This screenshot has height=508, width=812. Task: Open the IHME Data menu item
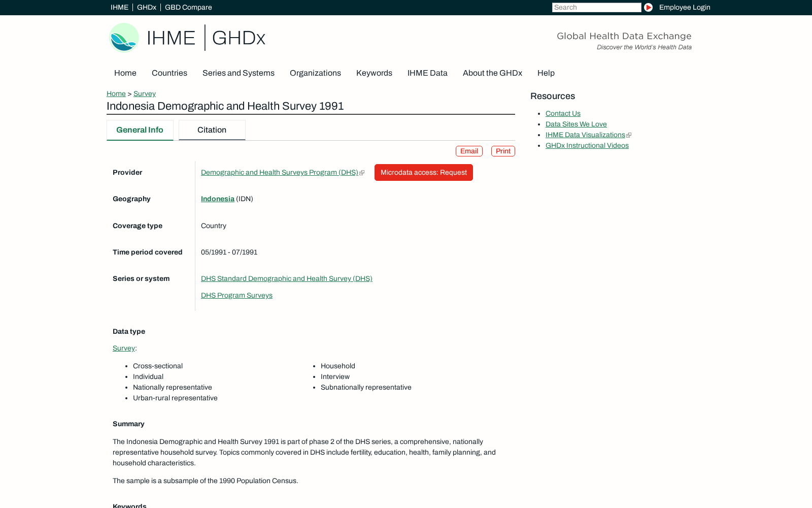(x=427, y=73)
